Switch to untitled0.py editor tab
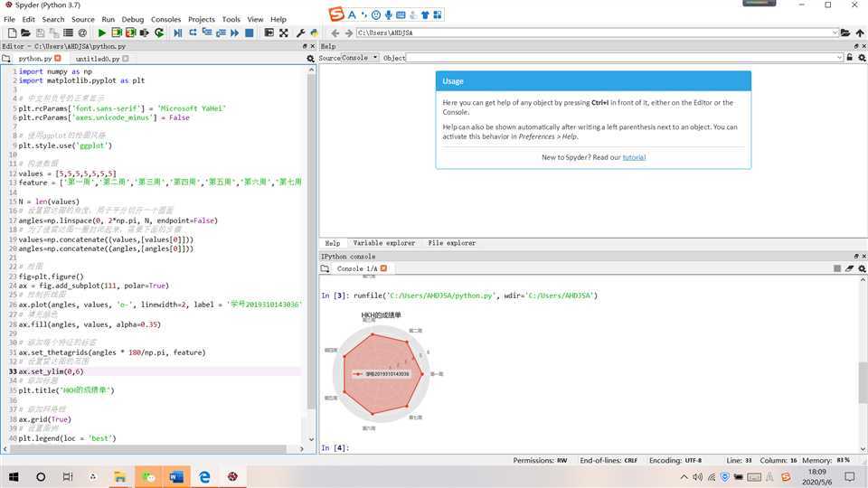The width and height of the screenshot is (868, 488). (97, 59)
